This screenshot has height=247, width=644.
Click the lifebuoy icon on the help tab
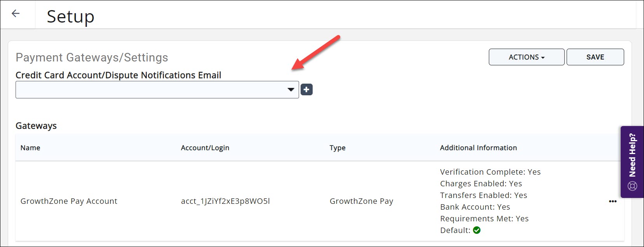click(632, 186)
